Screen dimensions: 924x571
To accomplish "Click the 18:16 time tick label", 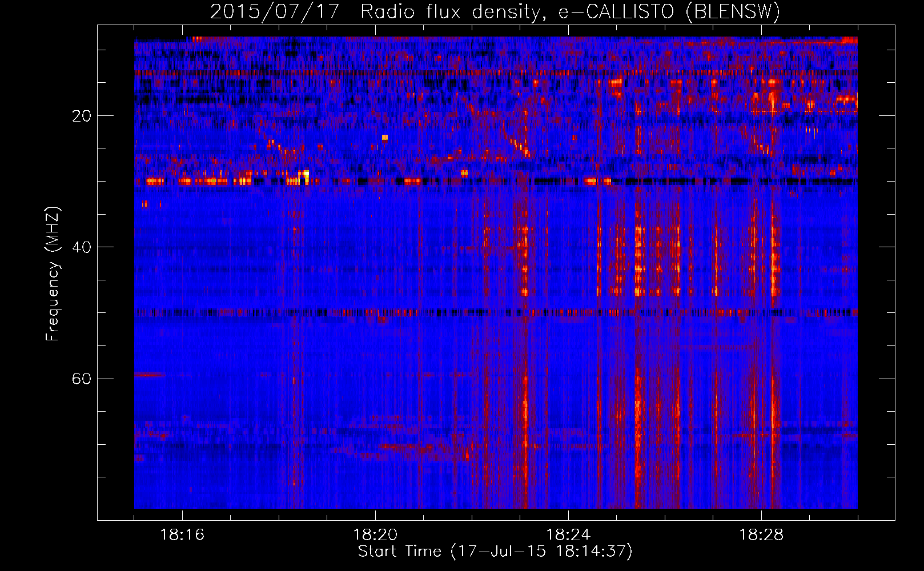I will coord(182,535).
